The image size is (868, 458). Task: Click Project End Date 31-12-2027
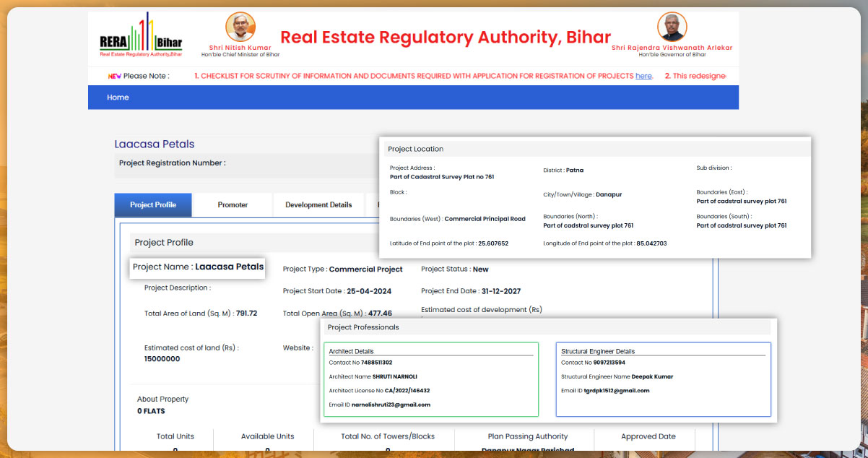coord(471,291)
